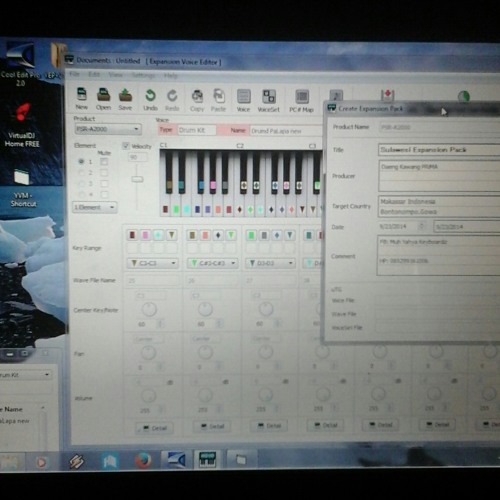This screenshot has width=500, height=500.
Task: Click the Target Country text field
Action: (x=439, y=206)
